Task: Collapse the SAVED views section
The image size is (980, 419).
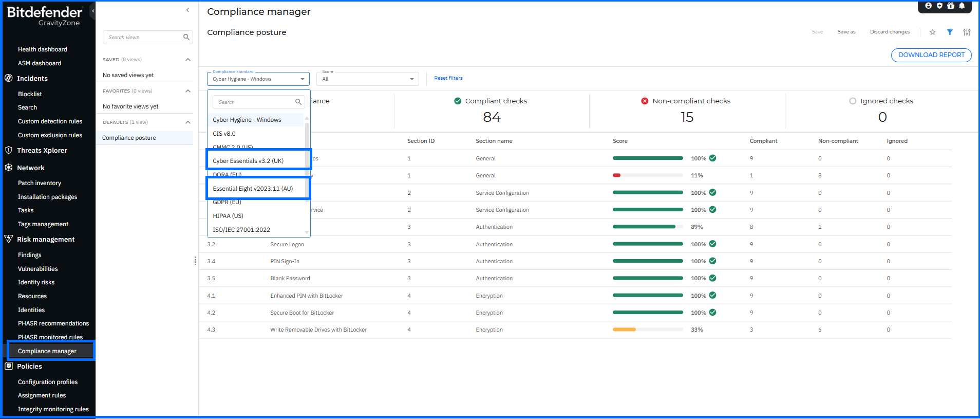Action: point(188,60)
